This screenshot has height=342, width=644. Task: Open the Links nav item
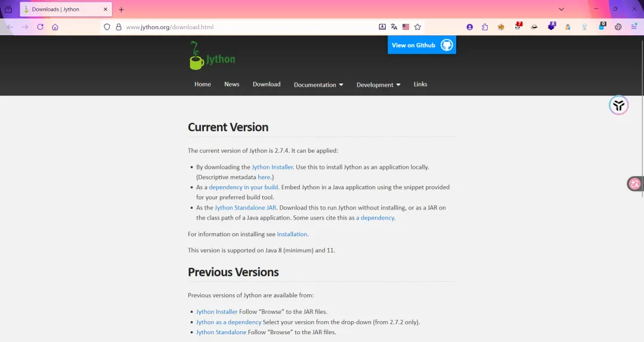[x=420, y=84]
